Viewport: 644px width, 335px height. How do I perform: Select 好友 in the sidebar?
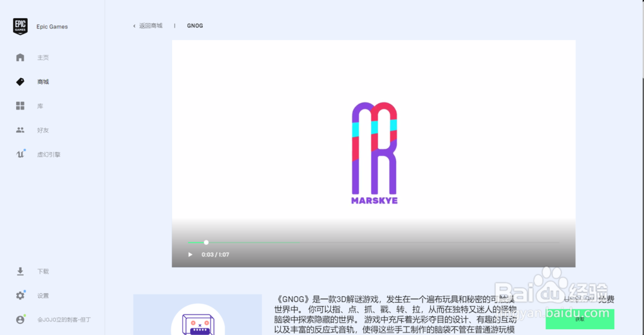pyautogui.click(x=43, y=130)
